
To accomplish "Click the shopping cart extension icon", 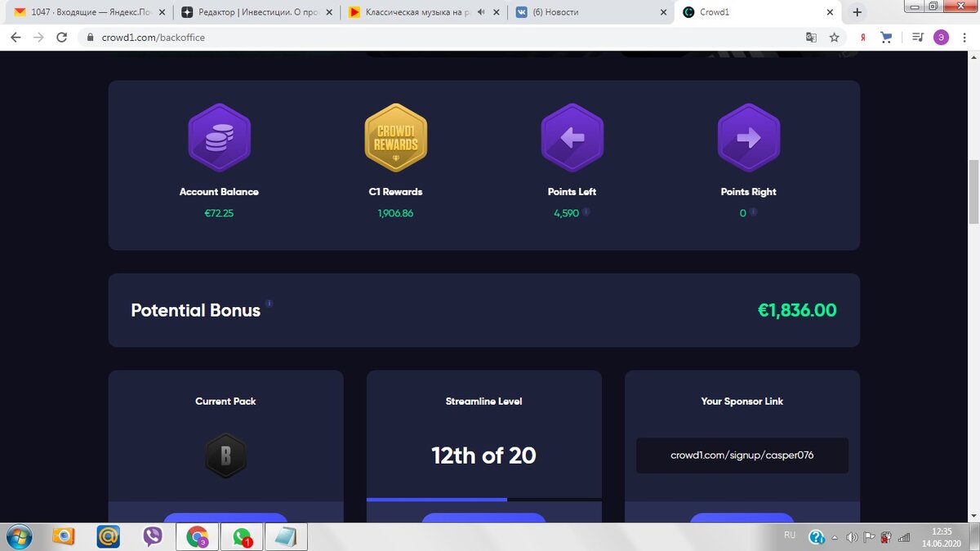I will coord(888,38).
